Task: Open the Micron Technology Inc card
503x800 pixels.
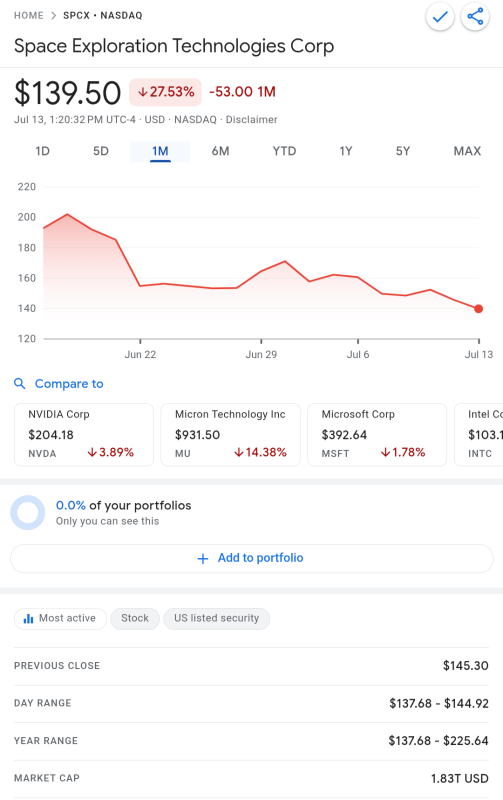Action: point(231,435)
